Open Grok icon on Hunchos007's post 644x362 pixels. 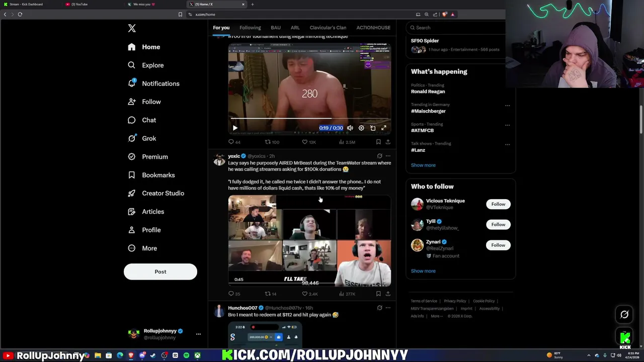(x=379, y=308)
